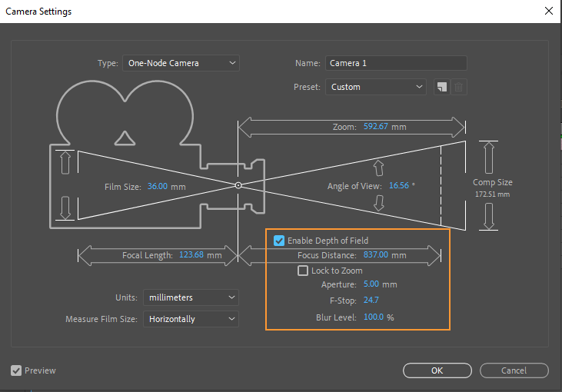Open Measure Film Size dropdown
The image size is (562, 392).
(191, 319)
